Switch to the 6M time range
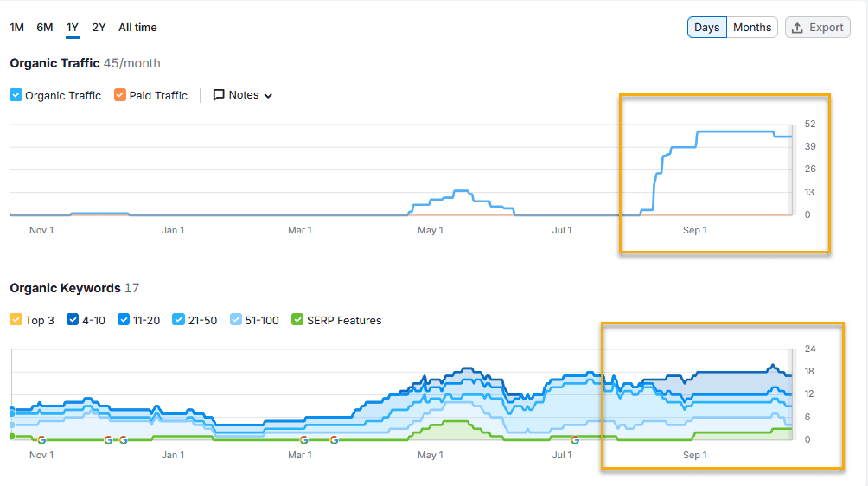868x486 pixels. tap(45, 28)
